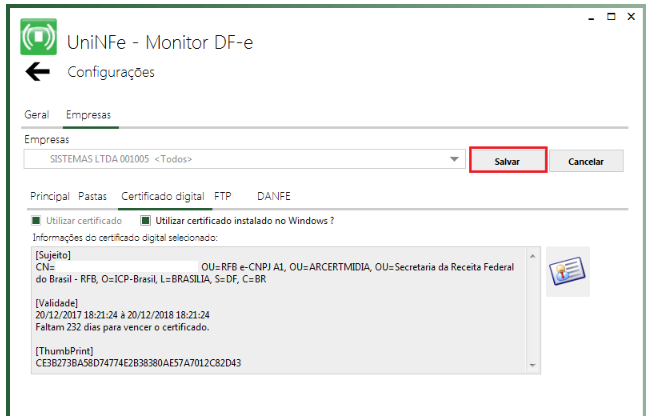Click the Cancelar button
Screen dimensions: 650x416
click(586, 161)
